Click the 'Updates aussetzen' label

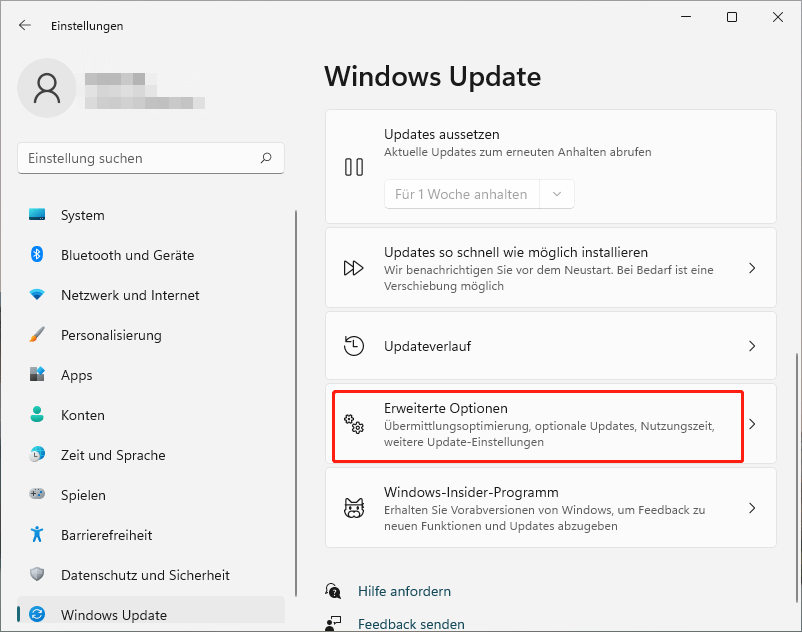pos(441,134)
